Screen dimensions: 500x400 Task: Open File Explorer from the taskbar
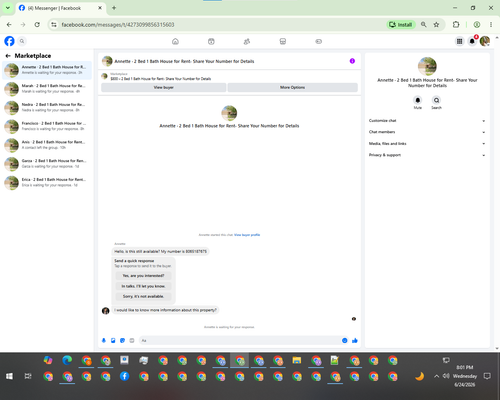297,360
